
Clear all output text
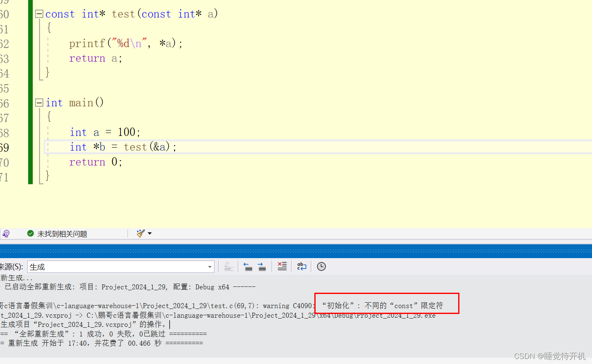pyautogui.click(x=282, y=266)
